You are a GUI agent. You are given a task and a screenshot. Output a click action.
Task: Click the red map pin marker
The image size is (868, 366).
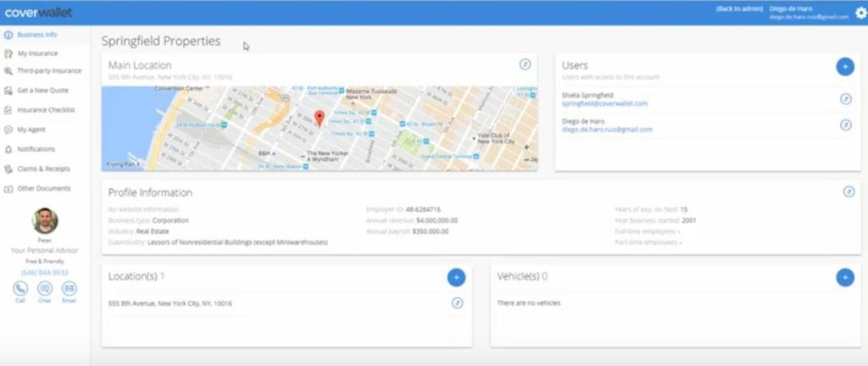(319, 118)
